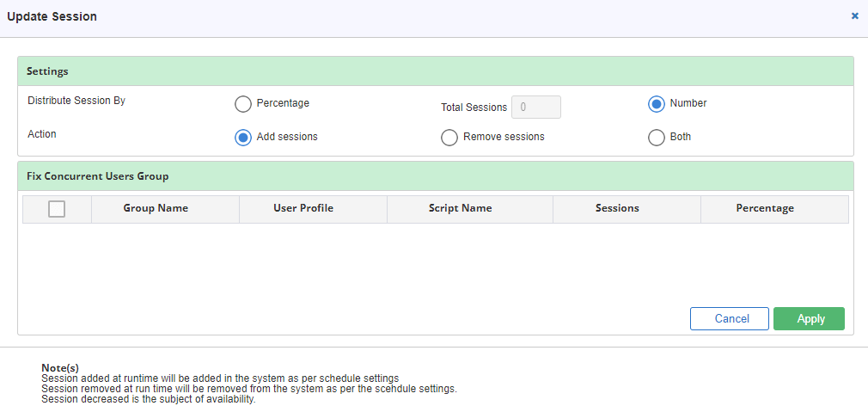
Task: Click the Note(s) heading text
Action: click(60, 368)
